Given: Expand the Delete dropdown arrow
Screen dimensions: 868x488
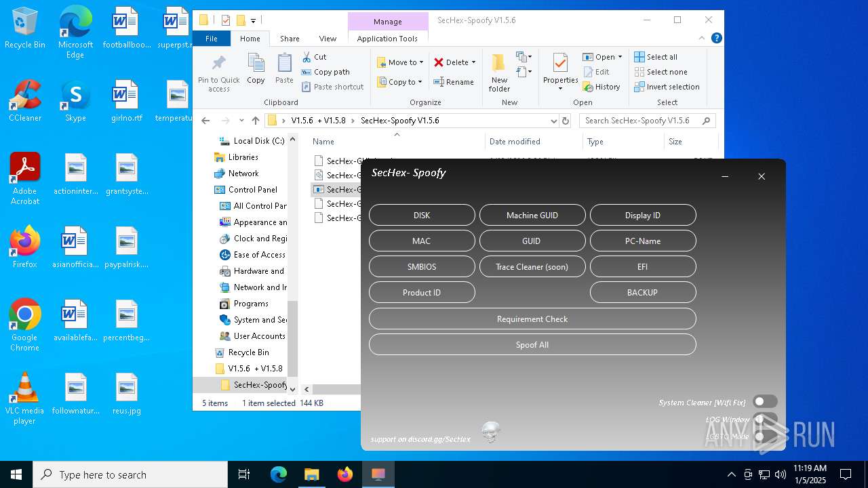Looking at the screenshot, I should pyautogui.click(x=473, y=62).
